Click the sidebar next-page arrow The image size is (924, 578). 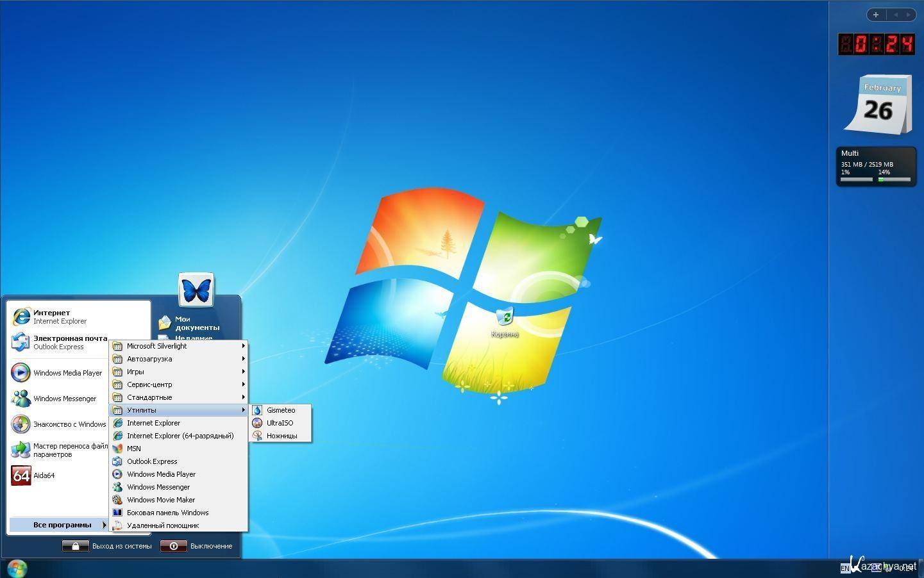pyautogui.click(x=909, y=14)
